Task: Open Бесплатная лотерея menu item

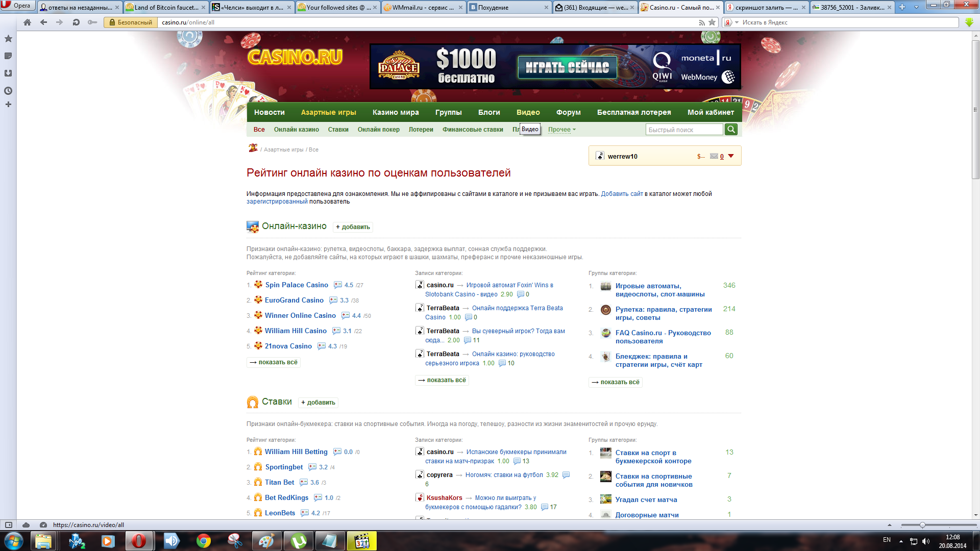Action: click(634, 112)
